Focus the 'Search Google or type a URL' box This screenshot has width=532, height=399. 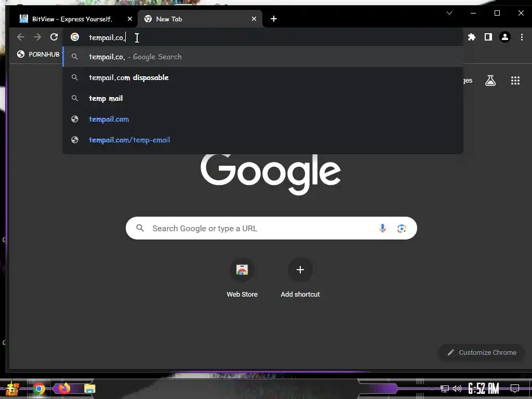tap(271, 229)
